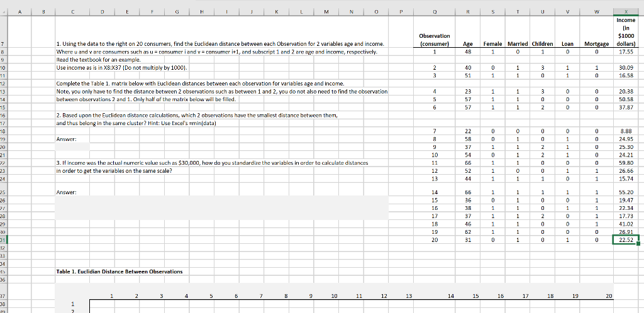The width and height of the screenshot is (644, 313).
Task: Select income cell 41.02
Action: (x=626, y=224)
